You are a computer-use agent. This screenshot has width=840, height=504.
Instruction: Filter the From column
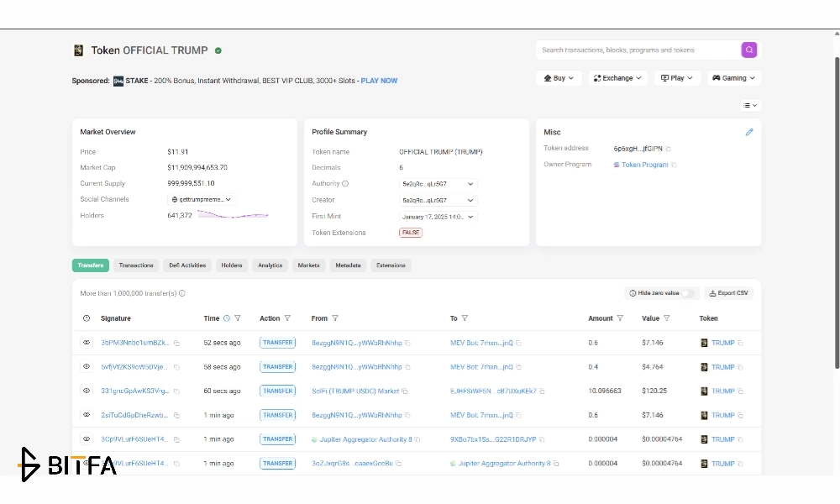pyautogui.click(x=335, y=318)
